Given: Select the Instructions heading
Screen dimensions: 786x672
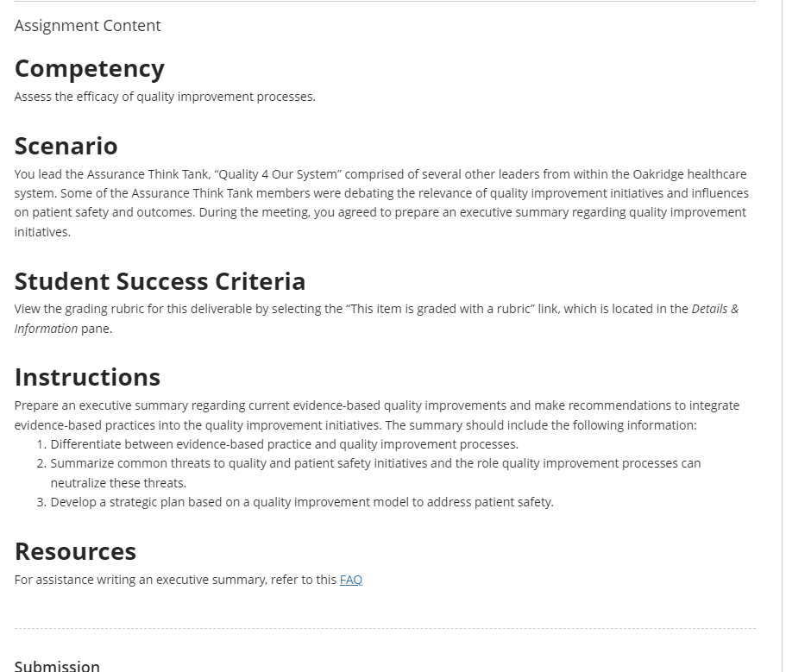Looking at the screenshot, I should click(x=87, y=377).
